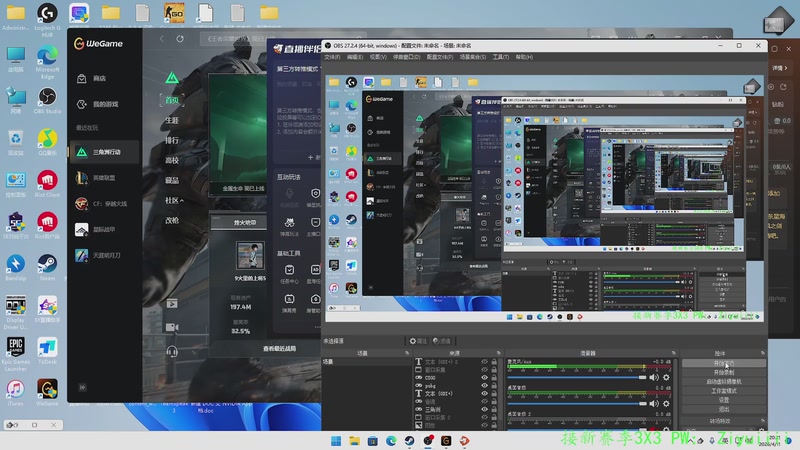The height and width of the screenshot is (450, 800).
Task: Hide the 三角洲 source in OBS
Action: tap(484, 410)
